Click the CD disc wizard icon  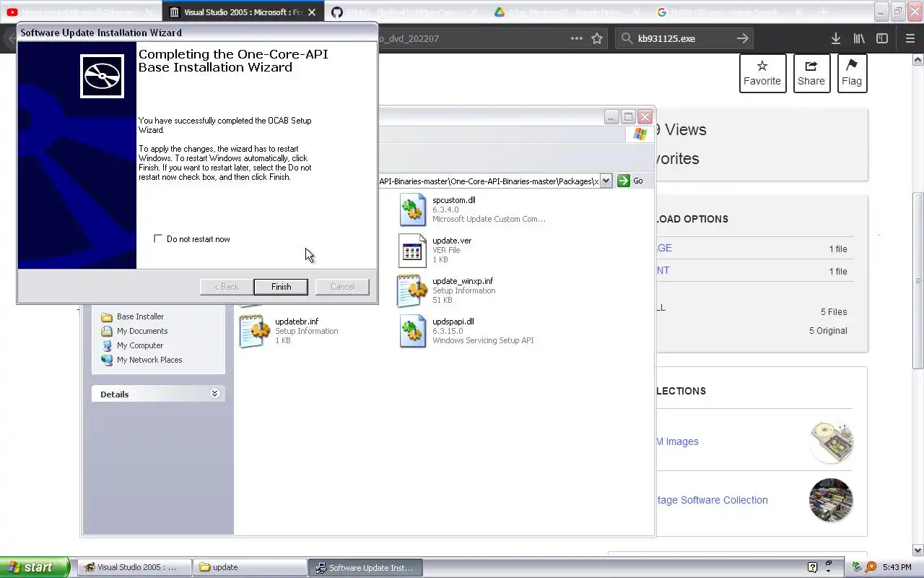click(x=102, y=76)
